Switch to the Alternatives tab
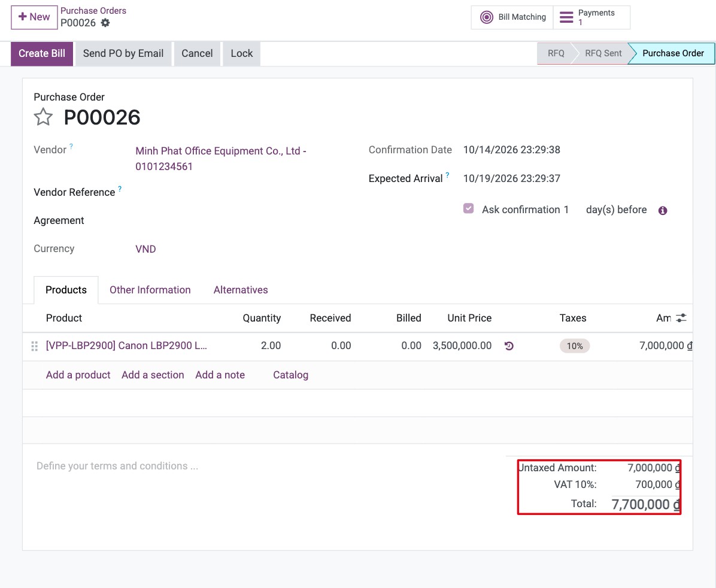Screen dimensions: 716x588 [x=241, y=290]
